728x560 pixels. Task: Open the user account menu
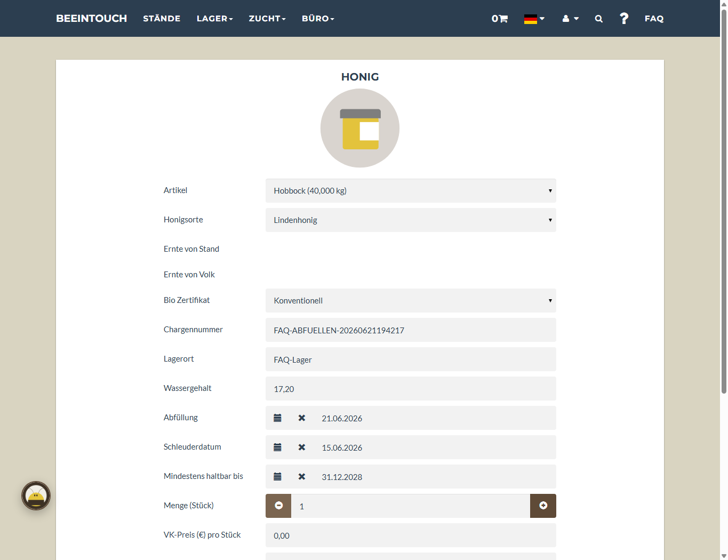570,19
